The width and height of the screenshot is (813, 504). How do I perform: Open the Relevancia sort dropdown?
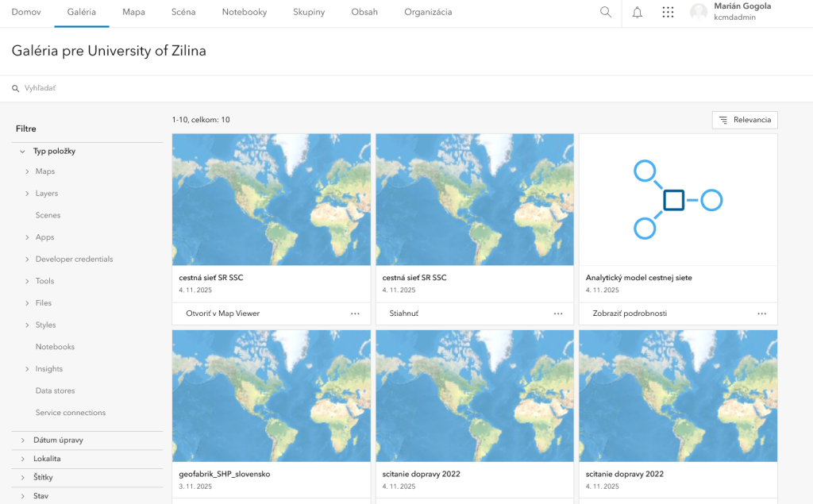pos(745,120)
